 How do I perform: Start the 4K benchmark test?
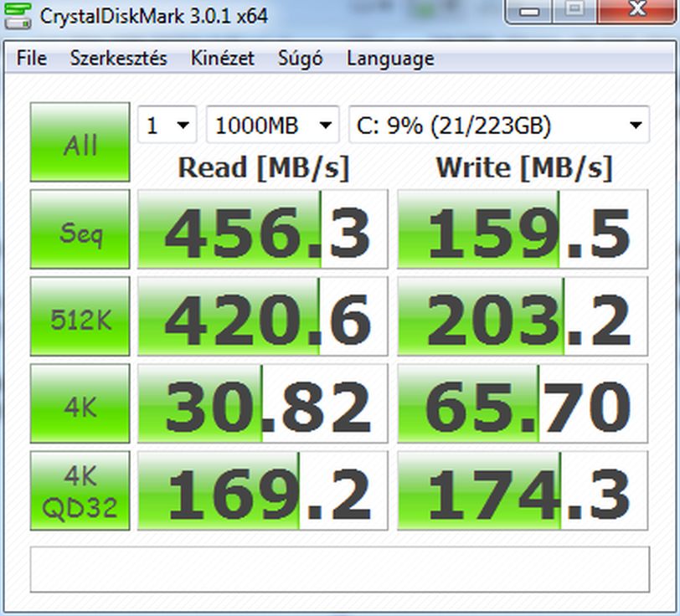(80, 403)
